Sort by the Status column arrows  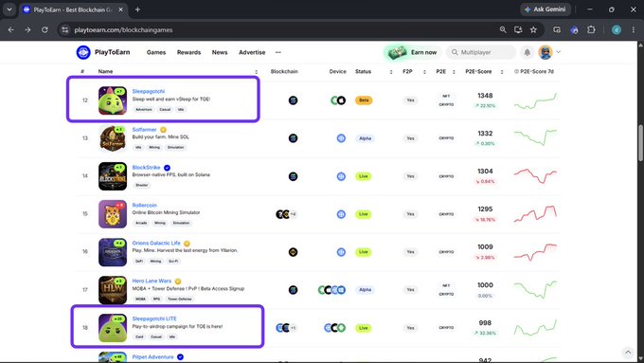[x=391, y=71]
